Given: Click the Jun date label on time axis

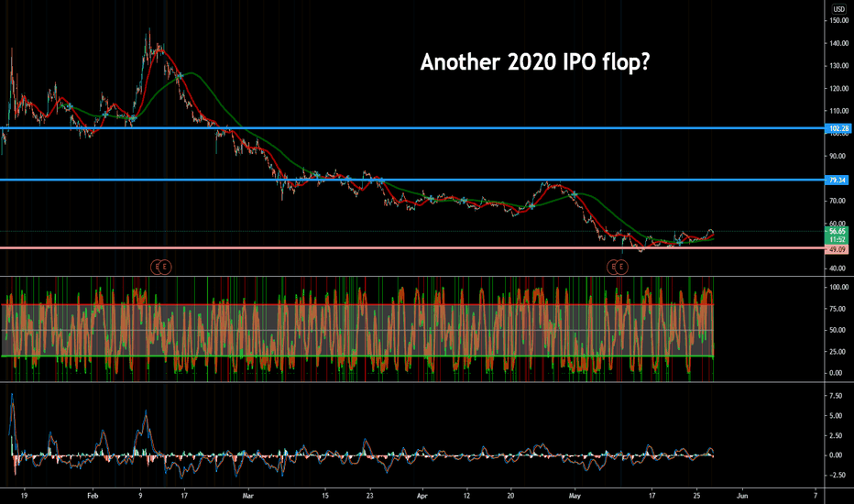Looking at the screenshot, I should pos(742,496).
